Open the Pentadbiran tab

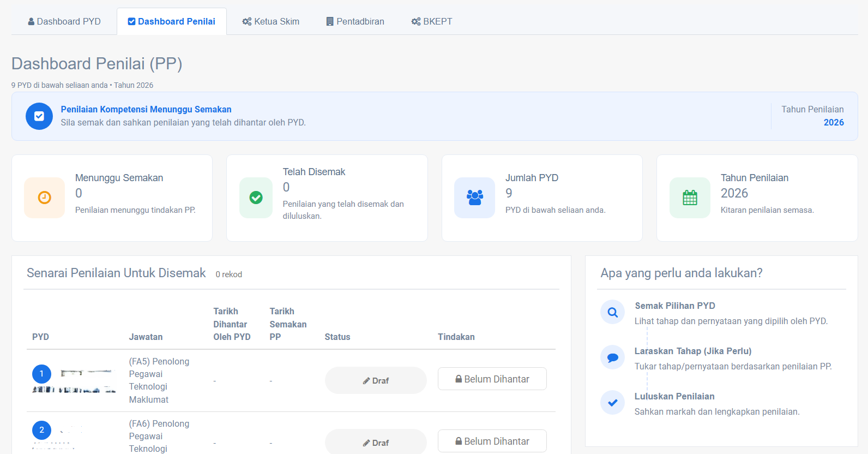coord(355,21)
